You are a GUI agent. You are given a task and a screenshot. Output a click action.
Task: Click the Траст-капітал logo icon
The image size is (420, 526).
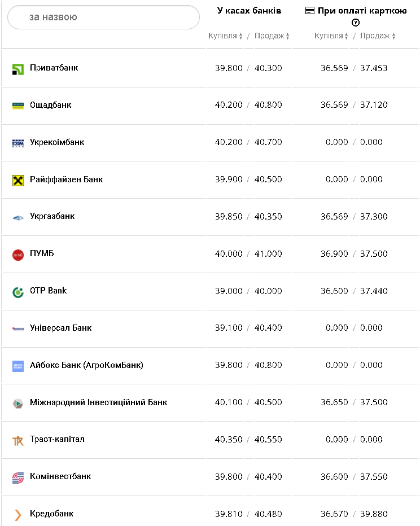(x=18, y=440)
